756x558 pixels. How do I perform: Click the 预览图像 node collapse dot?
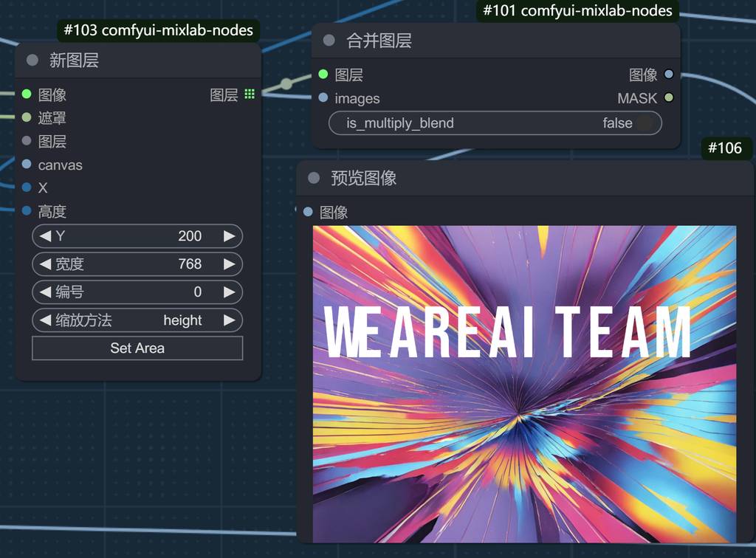click(x=314, y=178)
